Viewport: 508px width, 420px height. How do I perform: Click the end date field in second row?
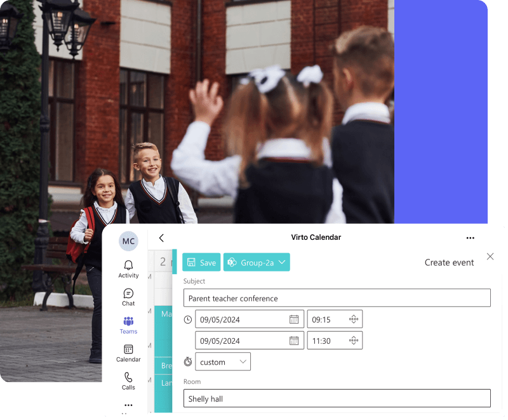[250, 341]
